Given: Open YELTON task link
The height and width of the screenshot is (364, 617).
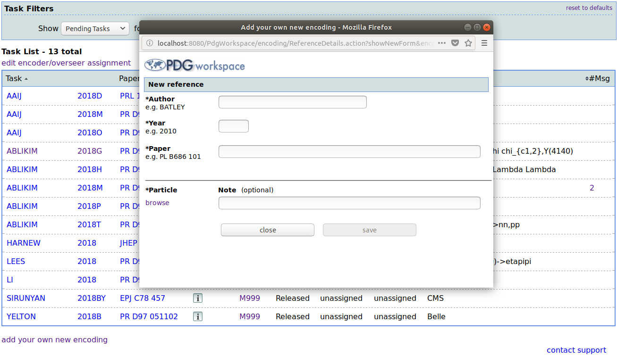Looking at the screenshot, I should [x=21, y=316].
